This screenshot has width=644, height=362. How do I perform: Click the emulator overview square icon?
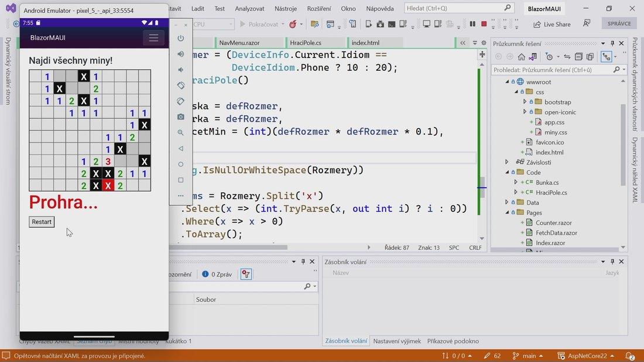point(181,180)
